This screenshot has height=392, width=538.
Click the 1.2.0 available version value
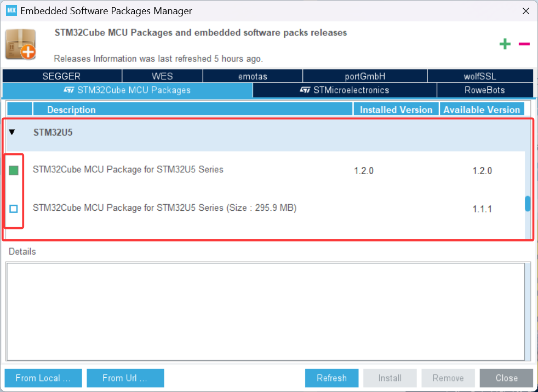point(482,170)
